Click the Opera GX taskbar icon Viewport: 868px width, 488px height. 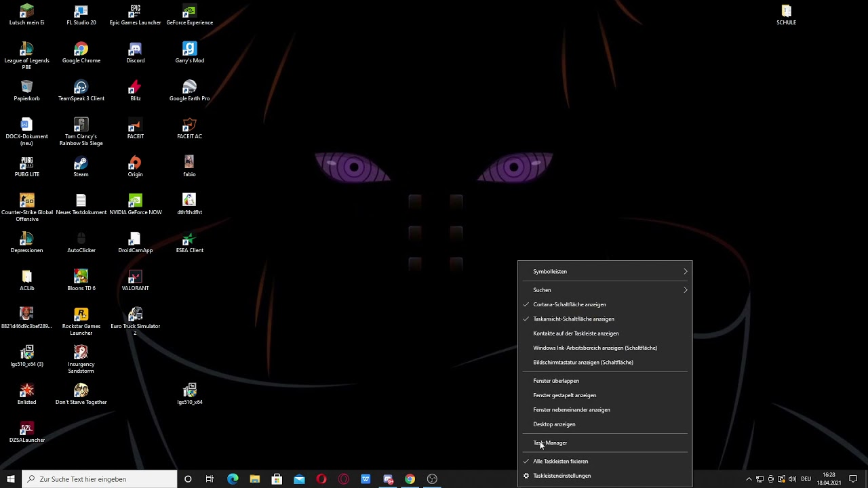coord(343,479)
